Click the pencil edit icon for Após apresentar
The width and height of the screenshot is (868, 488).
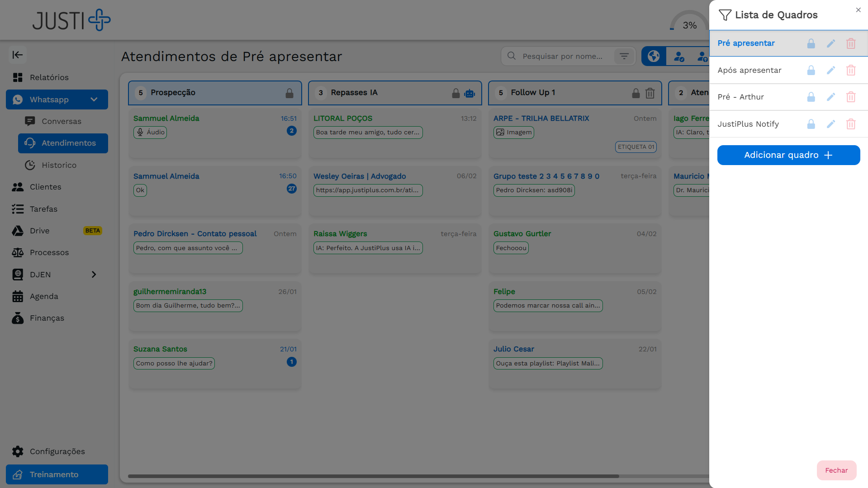830,70
